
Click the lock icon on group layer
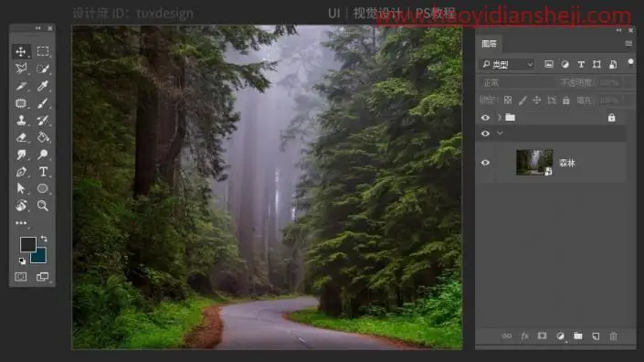click(x=611, y=118)
